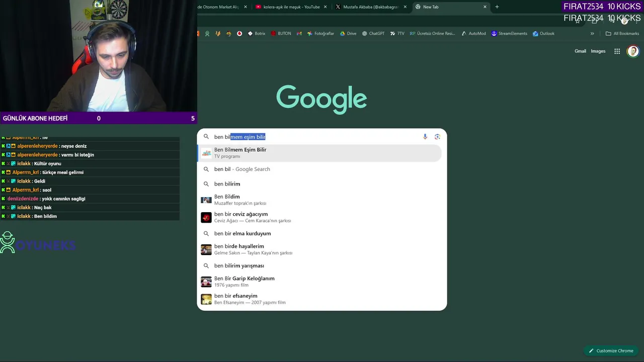This screenshot has width=644, height=362.
Task: Open the Images link
Action: pyautogui.click(x=598, y=51)
